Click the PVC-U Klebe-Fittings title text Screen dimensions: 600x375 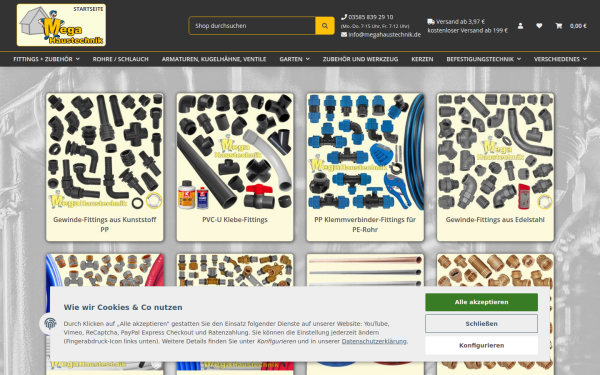[x=235, y=220]
